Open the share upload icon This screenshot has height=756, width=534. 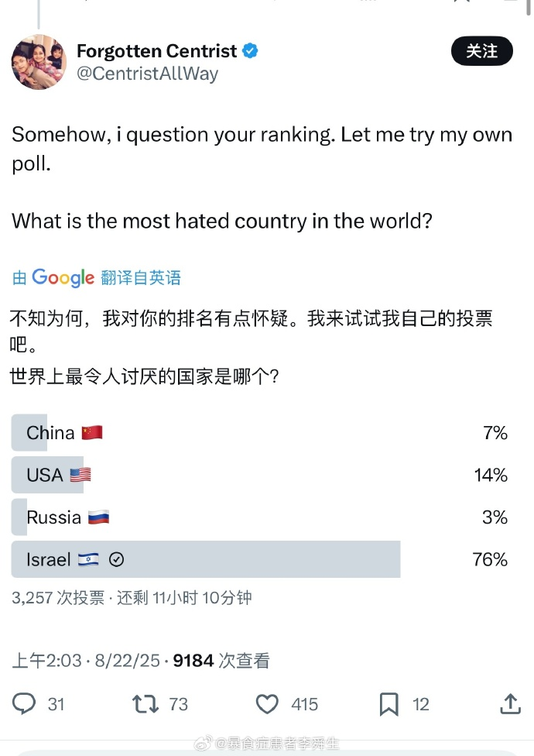click(x=511, y=703)
